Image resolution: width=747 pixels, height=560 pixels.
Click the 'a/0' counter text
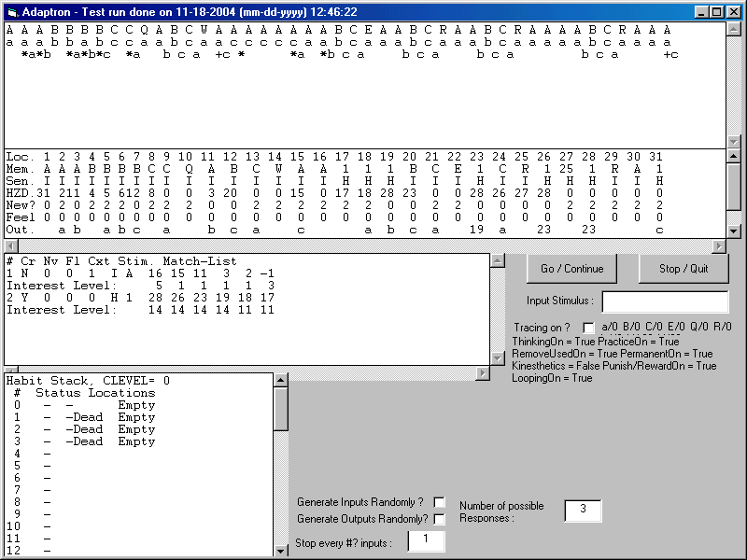[610, 327]
